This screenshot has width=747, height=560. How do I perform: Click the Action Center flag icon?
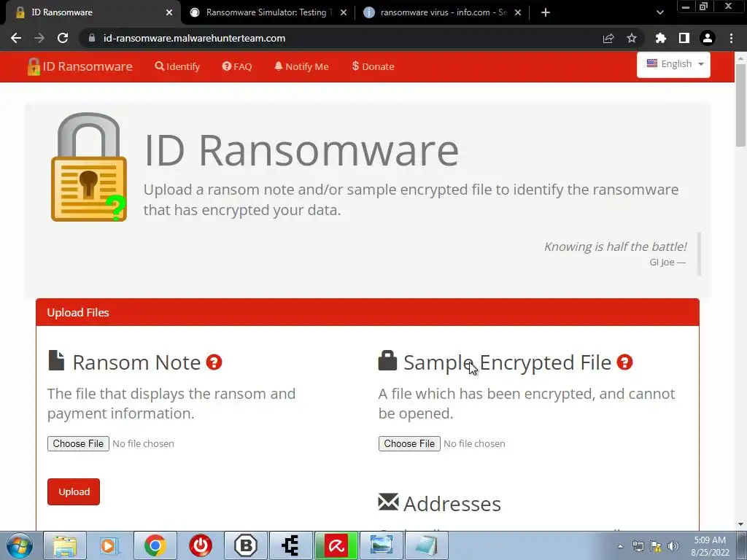coord(656,546)
